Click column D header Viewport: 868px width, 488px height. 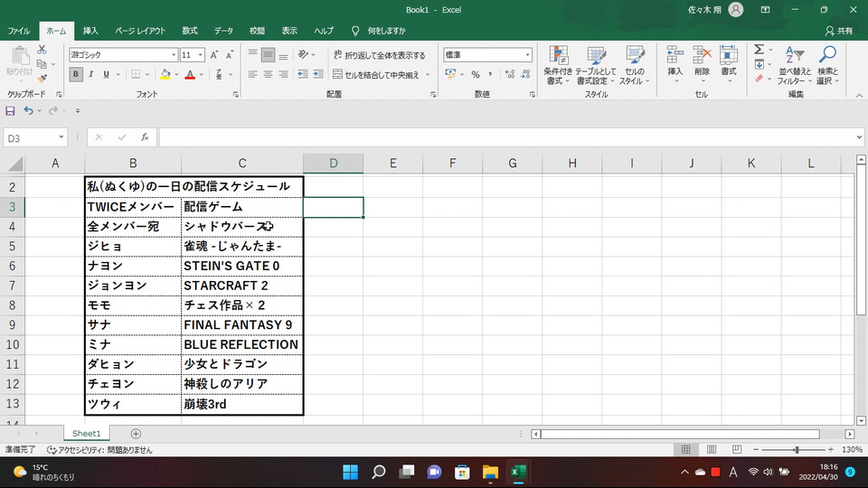[334, 164]
